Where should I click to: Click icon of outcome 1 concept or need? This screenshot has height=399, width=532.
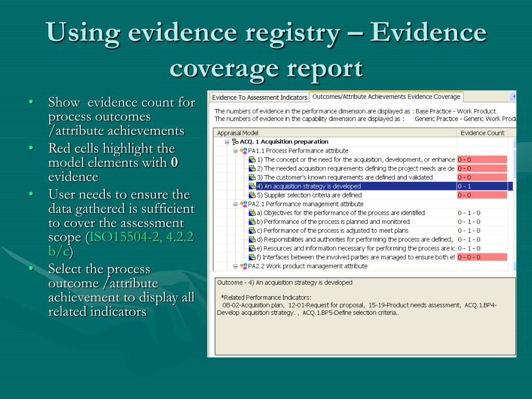(252, 159)
